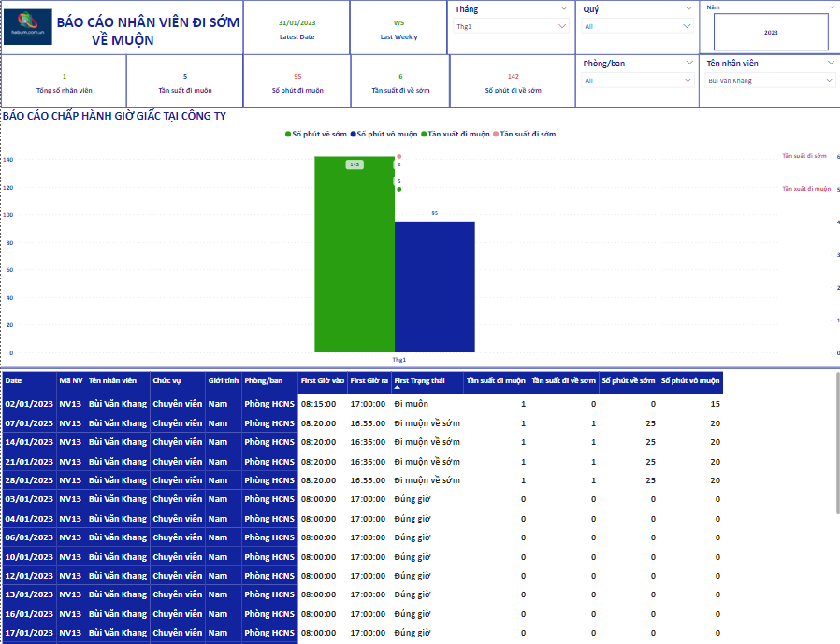The image size is (840, 644).
Task: Click the 'Số phút đi muộn' KPI card
Action: (x=297, y=82)
